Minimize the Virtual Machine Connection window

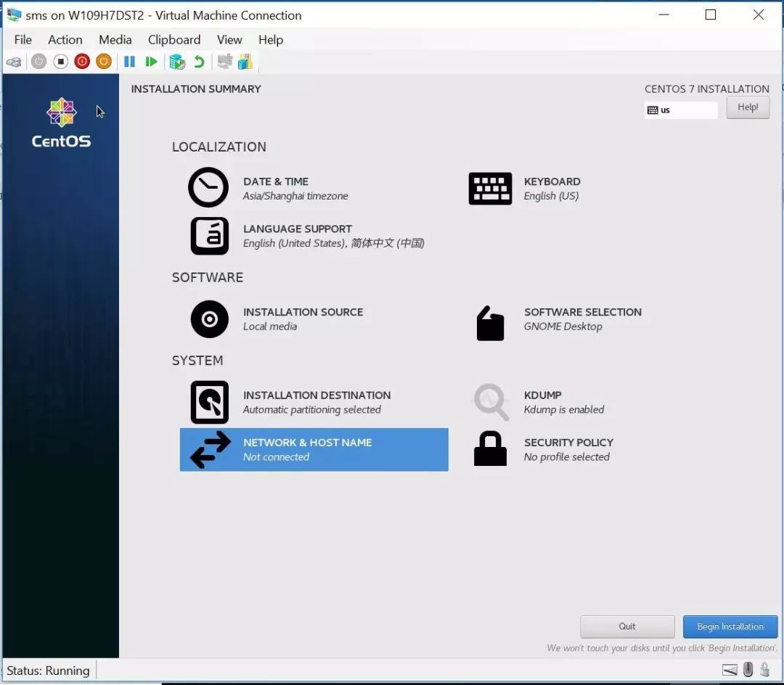[664, 15]
